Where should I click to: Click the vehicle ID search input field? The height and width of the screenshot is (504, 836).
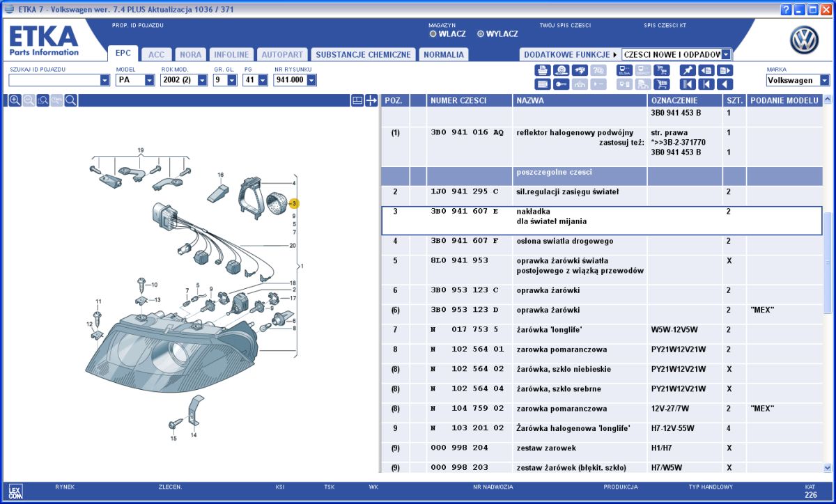(x=54, y=80)
